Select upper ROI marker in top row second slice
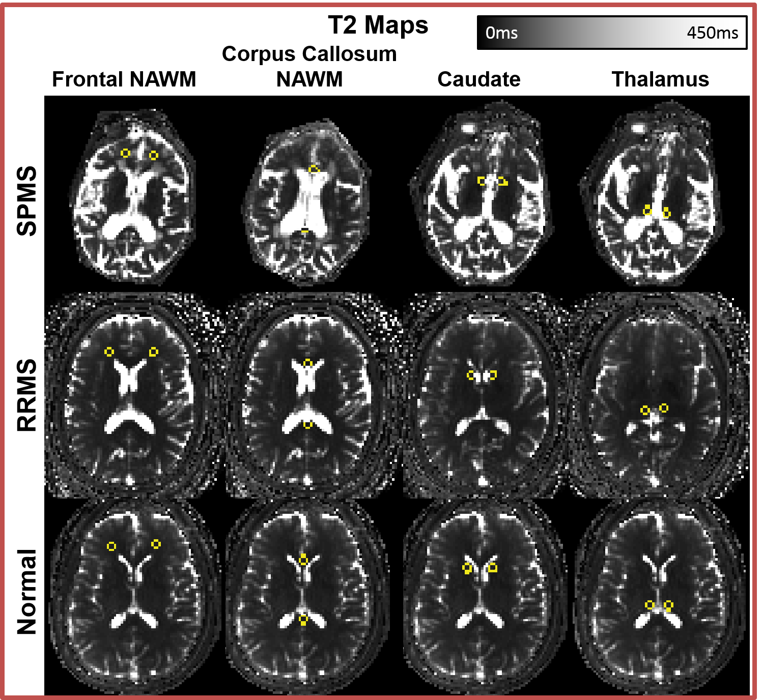The width and height of the screenshot is (762, 700). point(314,169)
